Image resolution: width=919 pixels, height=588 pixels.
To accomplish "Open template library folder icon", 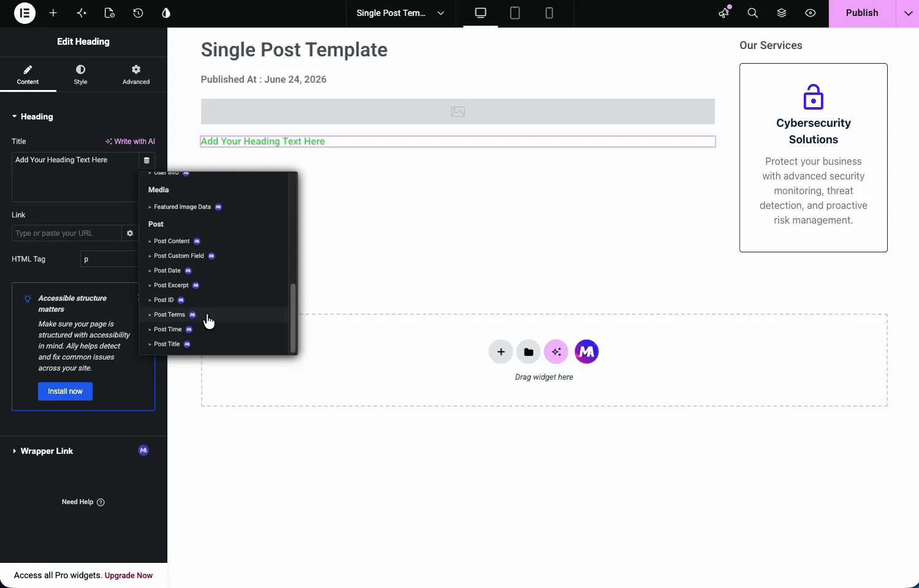I will [528, 352].
